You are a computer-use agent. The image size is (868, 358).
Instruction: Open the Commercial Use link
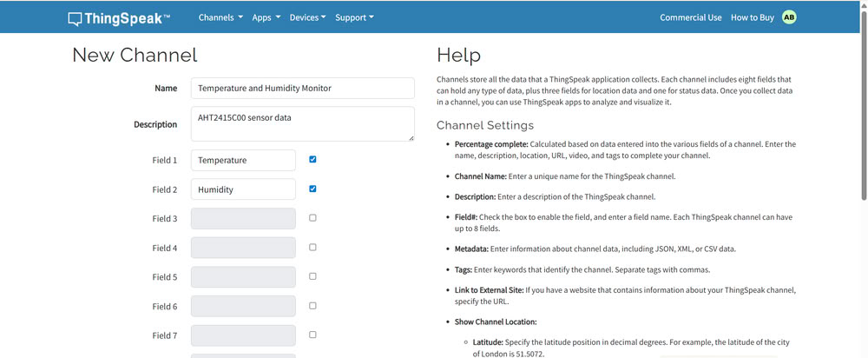tap(690, 17)
